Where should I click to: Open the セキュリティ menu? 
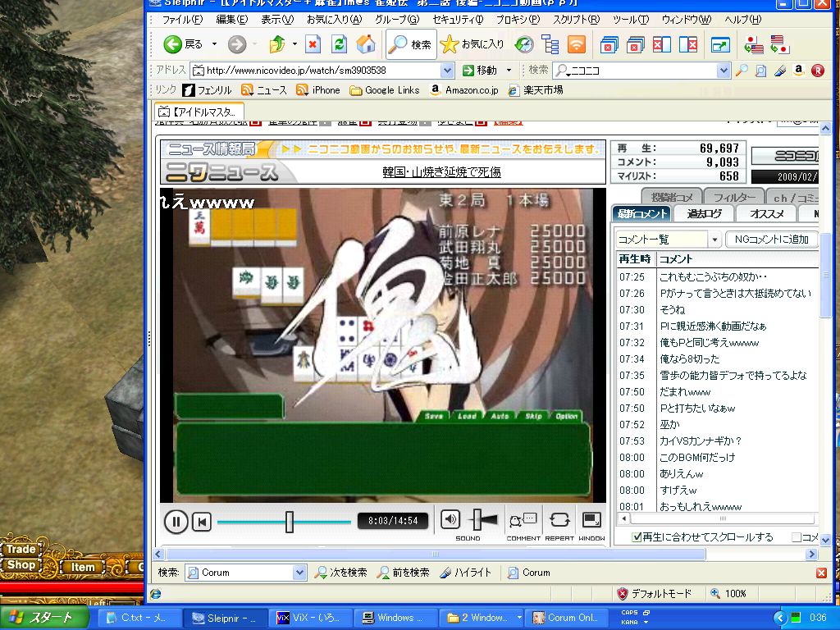click(458, 20)
